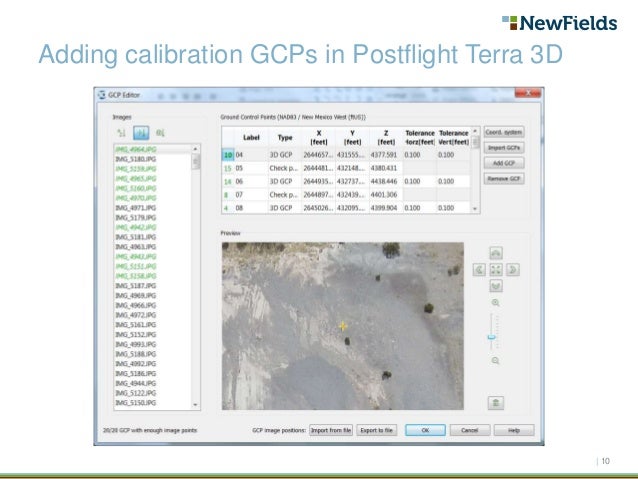Select IMG_5150.JPG in the Images list

[x=153, y=403]
